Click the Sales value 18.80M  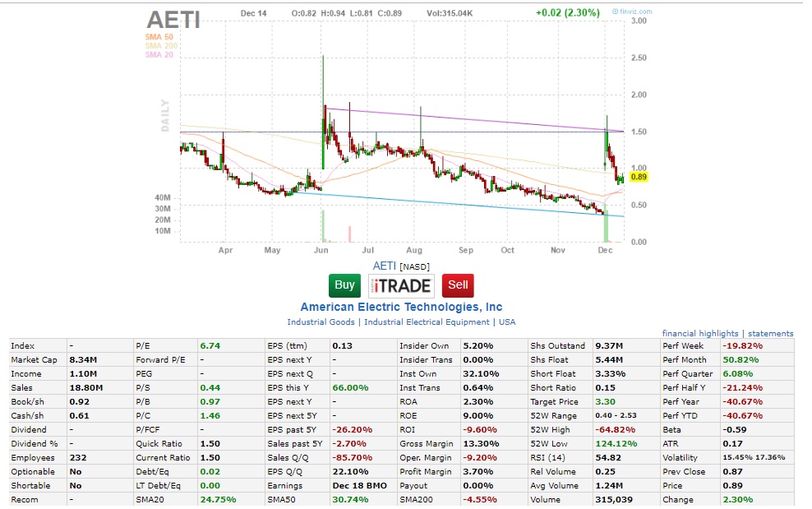click(x=86, y=387)
